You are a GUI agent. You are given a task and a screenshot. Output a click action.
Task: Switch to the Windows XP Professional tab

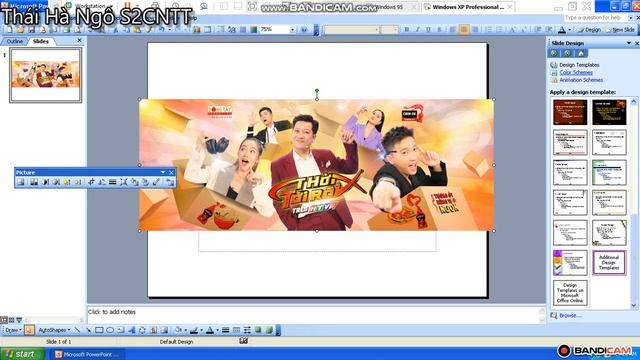click(x=468, y=7)
